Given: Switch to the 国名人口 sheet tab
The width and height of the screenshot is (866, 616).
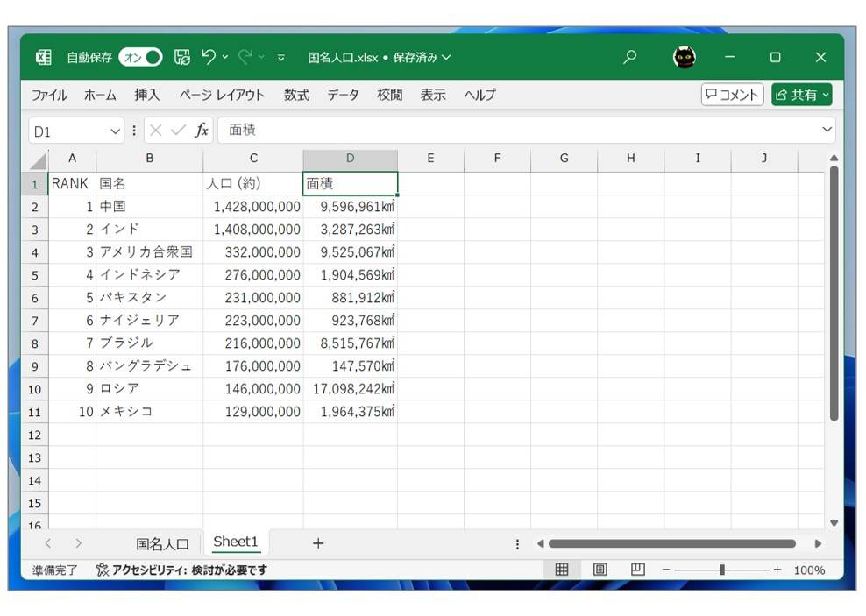Looking at the screenshot, I should pyautogui.click(x=162, y=544).
